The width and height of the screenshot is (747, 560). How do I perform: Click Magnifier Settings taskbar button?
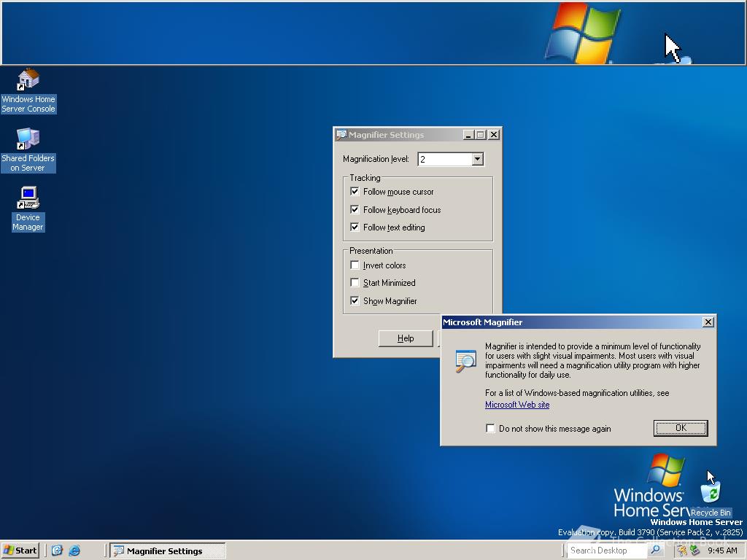[167, 551]
